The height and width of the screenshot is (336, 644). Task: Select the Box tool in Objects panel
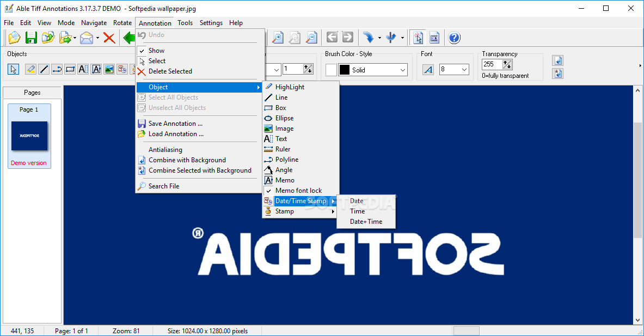pyautogui.click(x=70, y=69)
